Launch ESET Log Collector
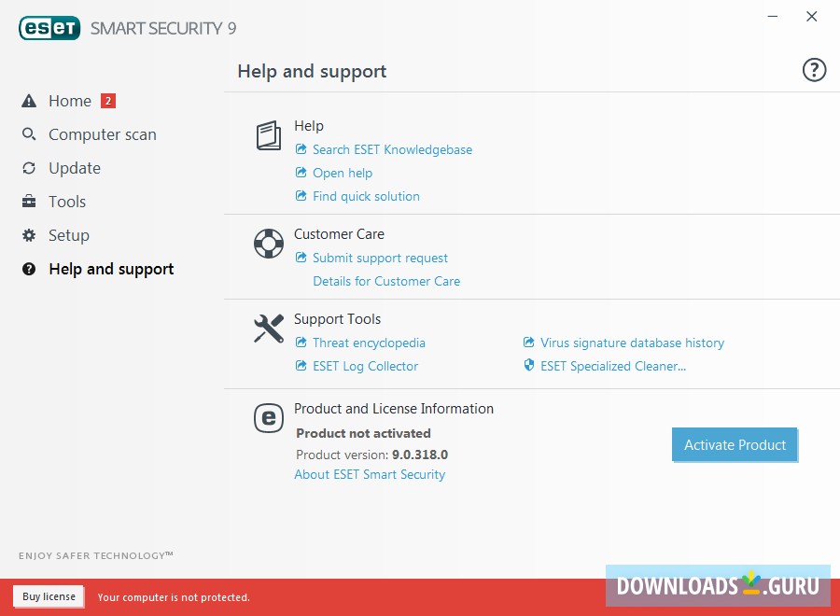This screenshot has height=616, width=840. click(x=365, y=367)
